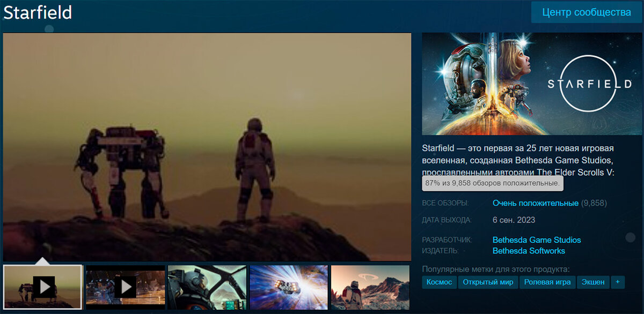Select the Экшен tag
Viewport: 644px width, 314px height.
[594, 282]
